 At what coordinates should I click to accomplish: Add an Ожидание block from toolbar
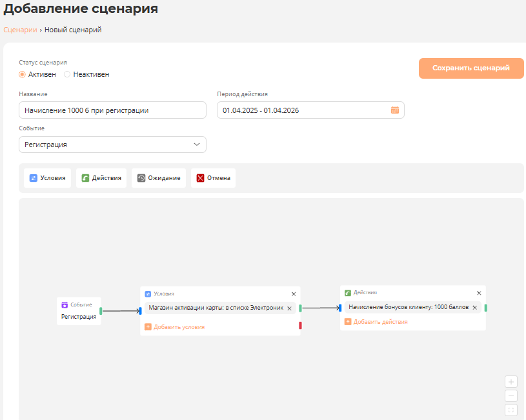[159, 178]
